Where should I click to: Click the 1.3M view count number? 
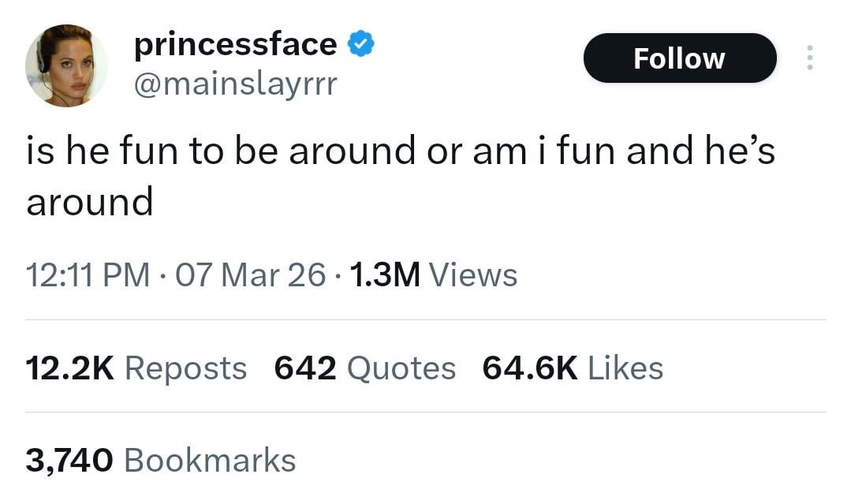(x=383, y=275)
